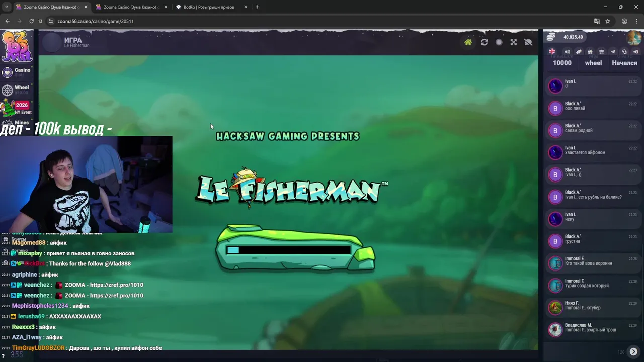Click username lerusha69 in stream chat
Viewport: 644px width, 362px height.
(x=31, y=316)
